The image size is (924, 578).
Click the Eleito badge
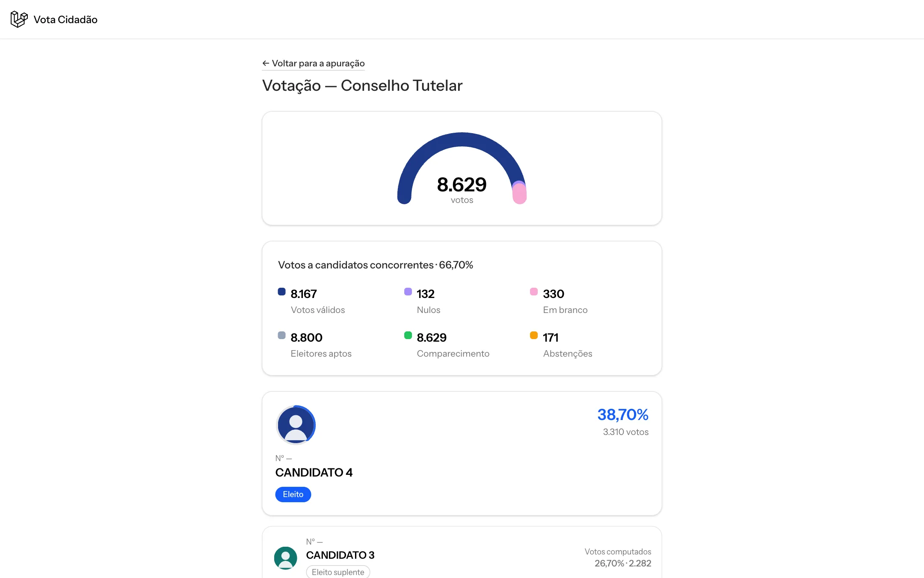coord(293,495)
